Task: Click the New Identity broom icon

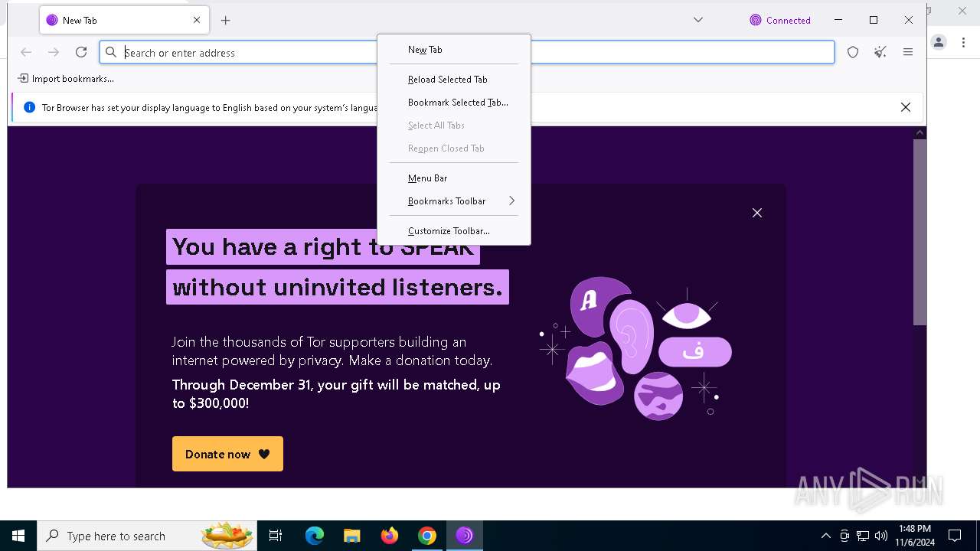Action: click(880, 52)
